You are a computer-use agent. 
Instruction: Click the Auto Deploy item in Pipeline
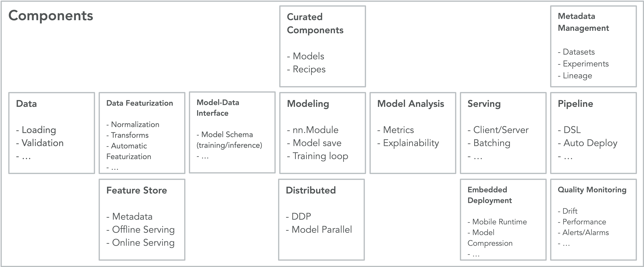point(590,143)
